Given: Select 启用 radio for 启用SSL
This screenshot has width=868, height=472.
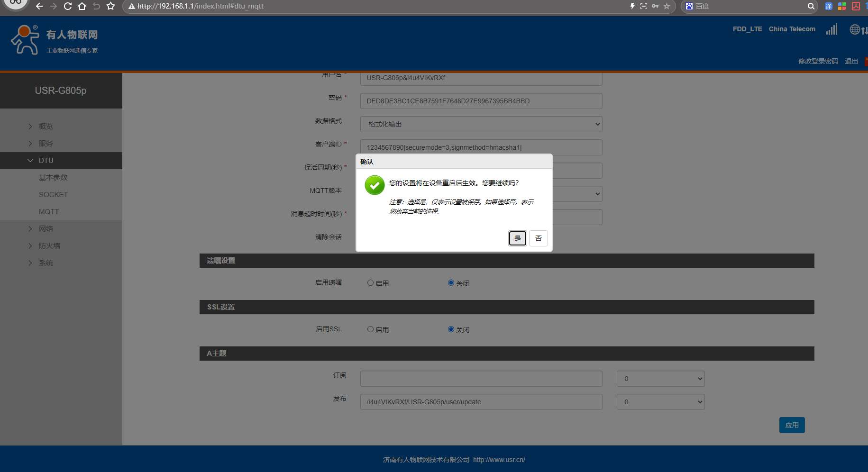Looking at the screenshot, I should coord(371,329).
